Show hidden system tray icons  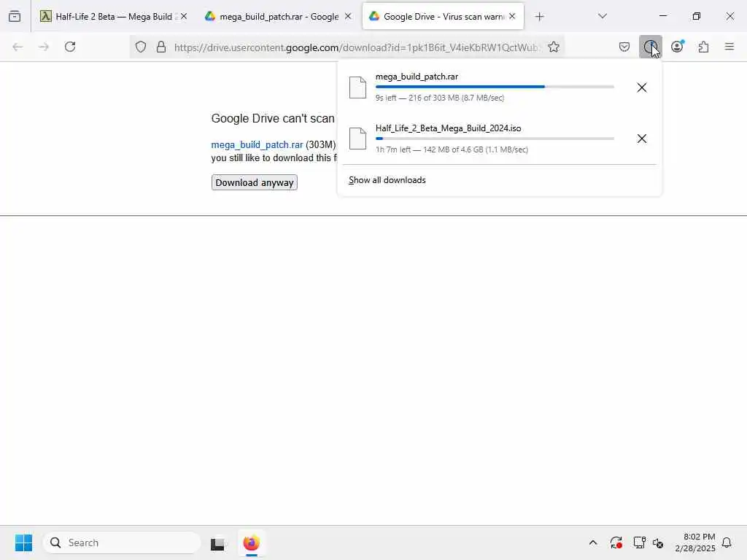[593, 542]
